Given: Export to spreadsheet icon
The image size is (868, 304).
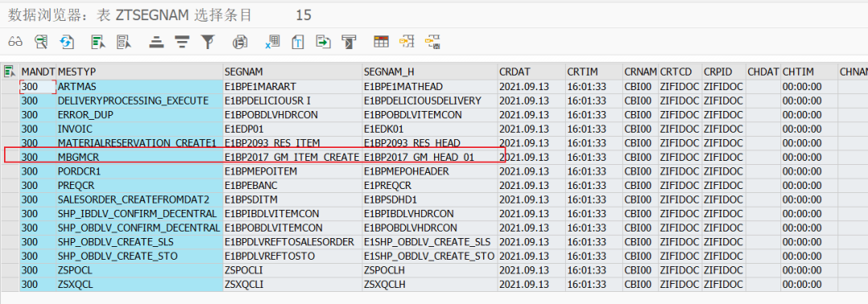Looking at the screenshot, I should coord(272,42).
